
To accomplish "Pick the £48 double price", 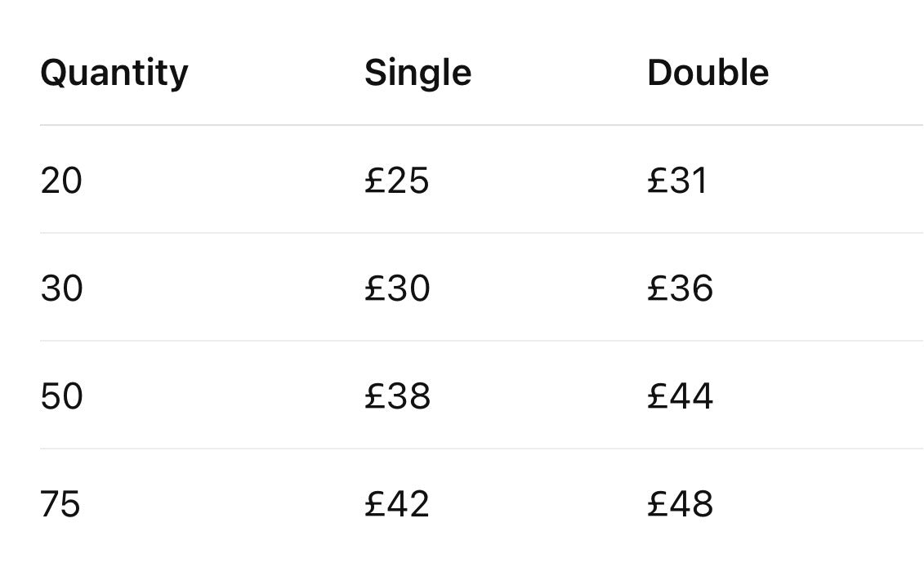I will point(680,504).
